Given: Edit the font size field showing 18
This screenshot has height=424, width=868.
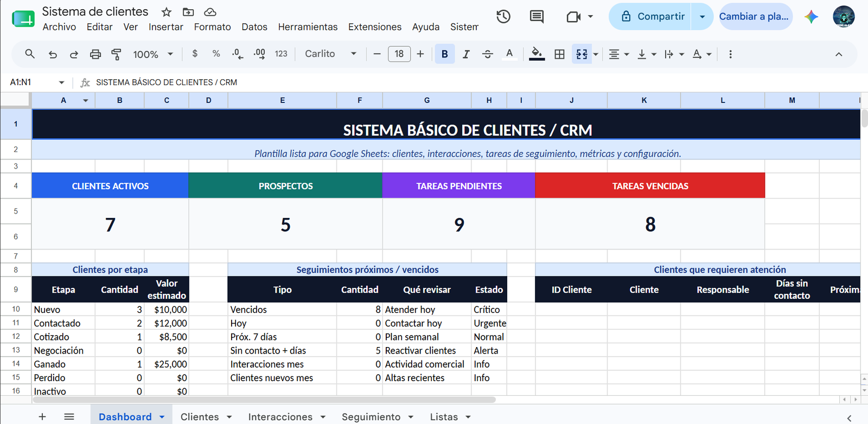Looking at the screenshot, I should (399, 54).
